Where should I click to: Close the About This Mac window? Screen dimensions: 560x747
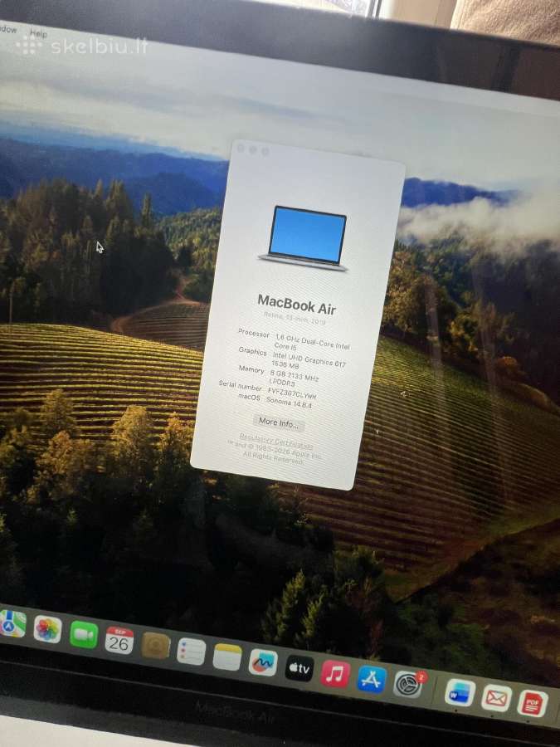tap(241, 149)
